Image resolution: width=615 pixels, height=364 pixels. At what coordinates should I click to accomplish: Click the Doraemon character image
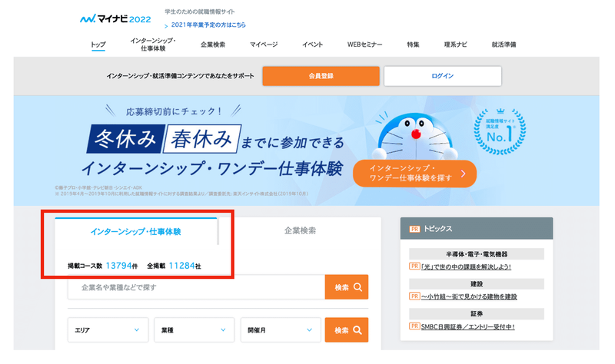tap(415, 137)
